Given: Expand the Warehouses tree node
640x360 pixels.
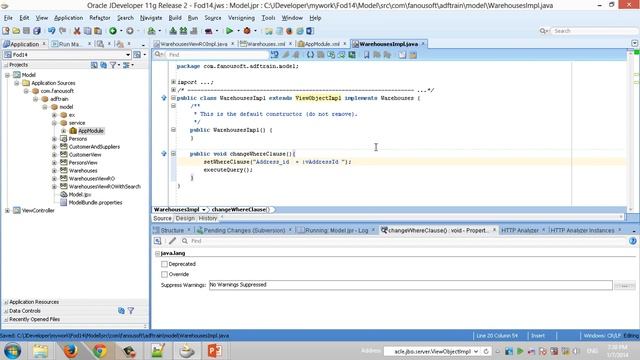Looking at the screenshot, I should click(x=54, y=171).
